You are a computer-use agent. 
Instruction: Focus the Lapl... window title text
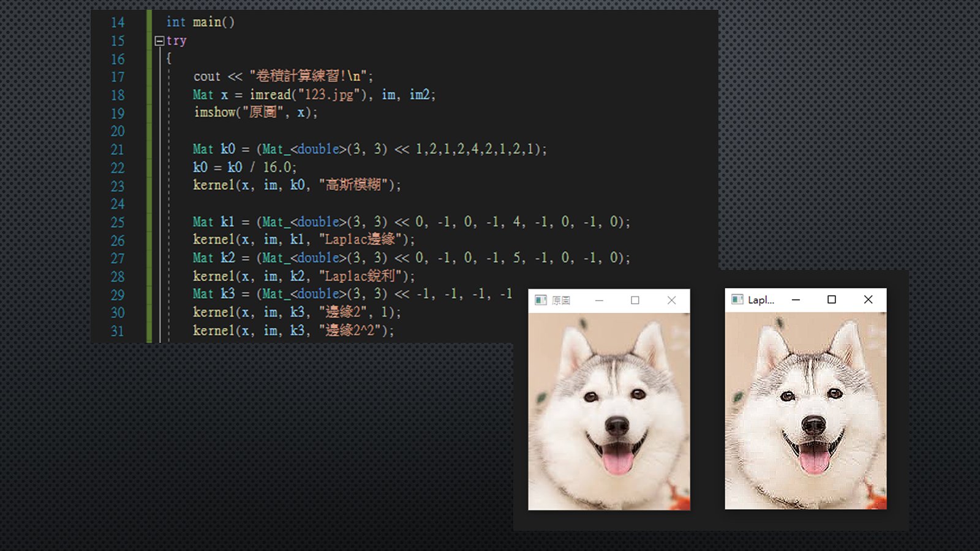(761, 300)
